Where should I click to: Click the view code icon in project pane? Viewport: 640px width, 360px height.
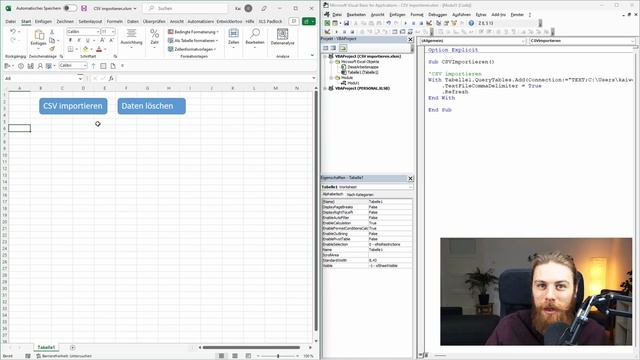[326, 48]
